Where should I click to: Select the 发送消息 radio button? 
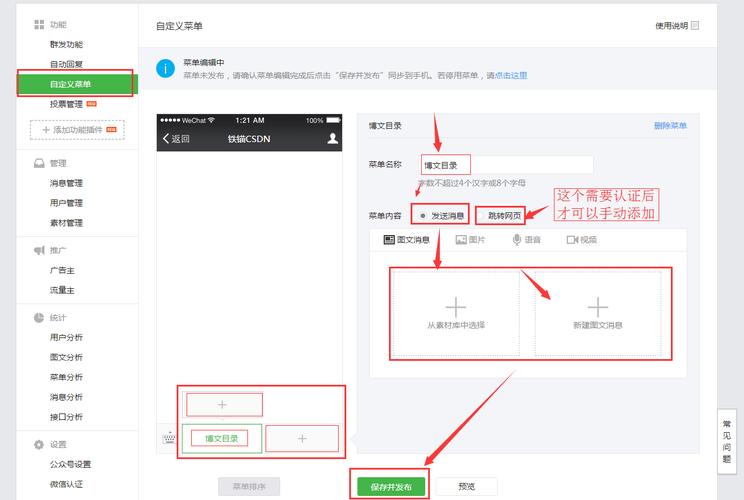[423, 216]
